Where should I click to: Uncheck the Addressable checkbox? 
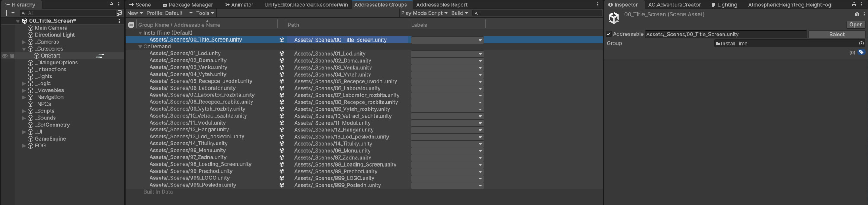(x=609, y=34)
